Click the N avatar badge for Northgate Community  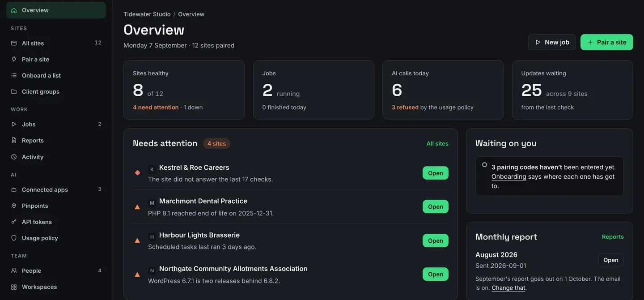tap(152, 270)
